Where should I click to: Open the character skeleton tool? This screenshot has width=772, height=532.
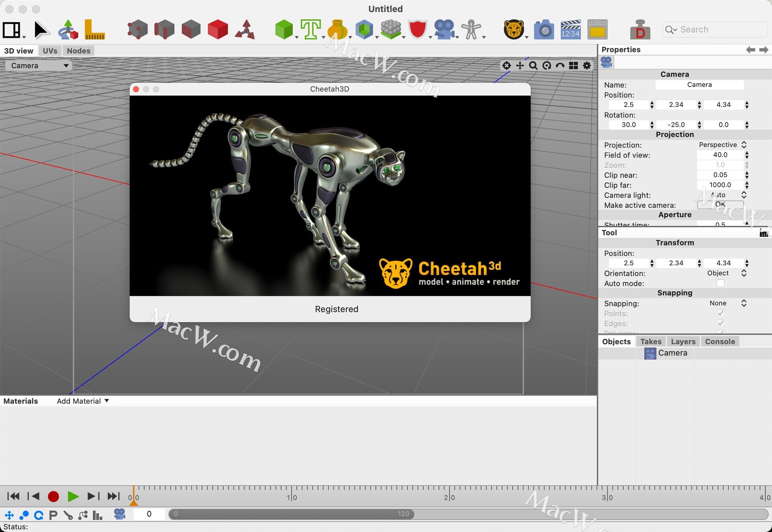coord(471,30)
